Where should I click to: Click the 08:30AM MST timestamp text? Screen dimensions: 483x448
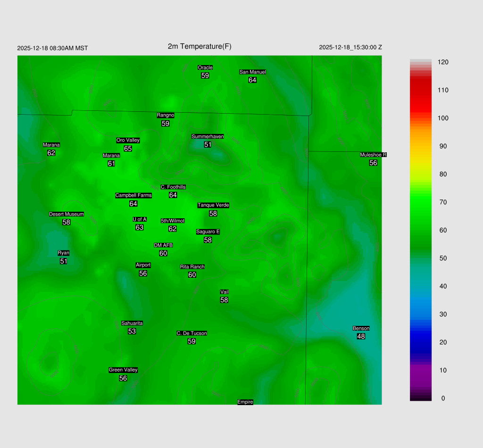(x=52, y=48)
